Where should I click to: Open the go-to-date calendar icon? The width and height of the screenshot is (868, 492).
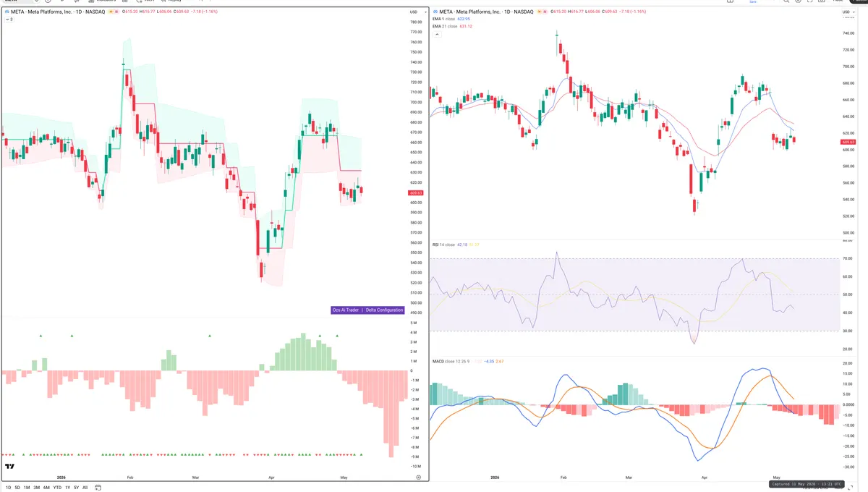point(98,488)
